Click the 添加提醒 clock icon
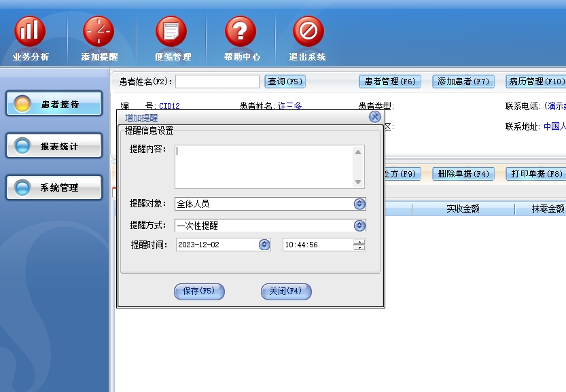The image size is (566, 392). [99, 32]
